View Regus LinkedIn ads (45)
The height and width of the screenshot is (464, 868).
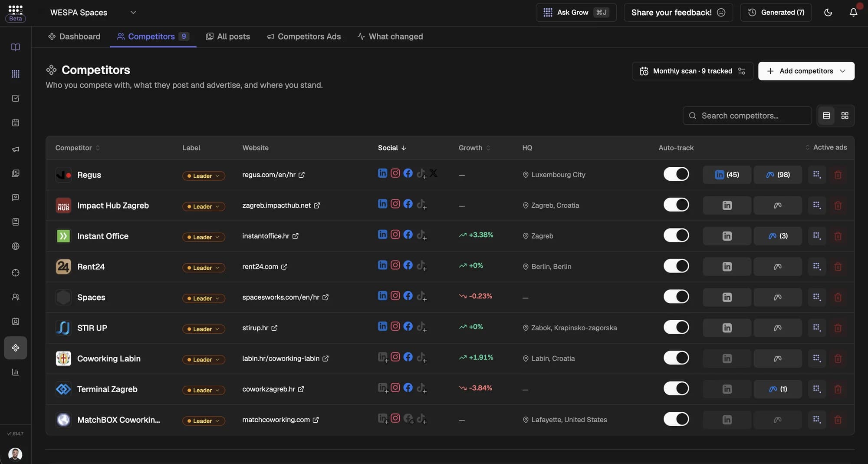coord(727,175)
